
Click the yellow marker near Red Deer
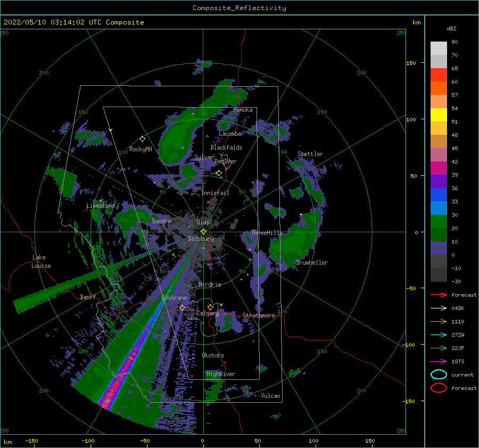click(x=219, y=173)
